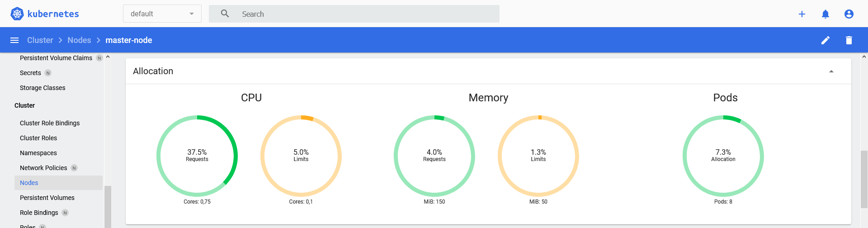Screen dimensions: 868x228
Task: Click the pencil edit node icon
Action: click(826, 40)
